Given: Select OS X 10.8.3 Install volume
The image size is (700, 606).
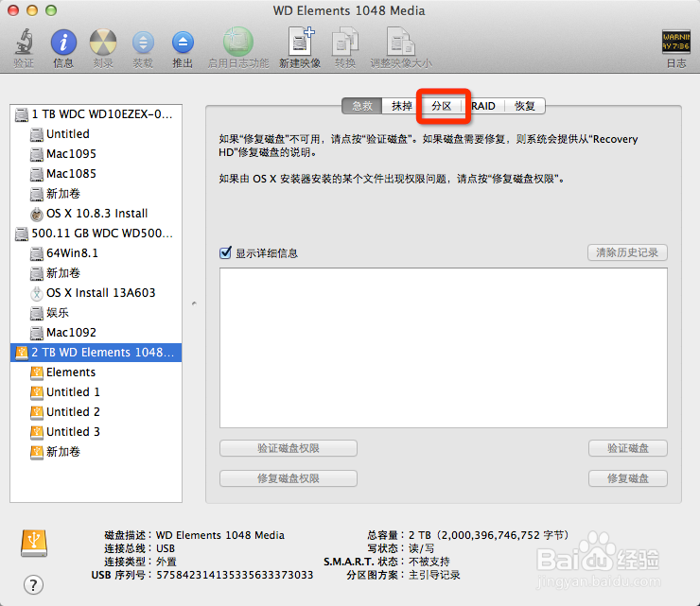Looking at the screenshot, I should pos(96,214).
